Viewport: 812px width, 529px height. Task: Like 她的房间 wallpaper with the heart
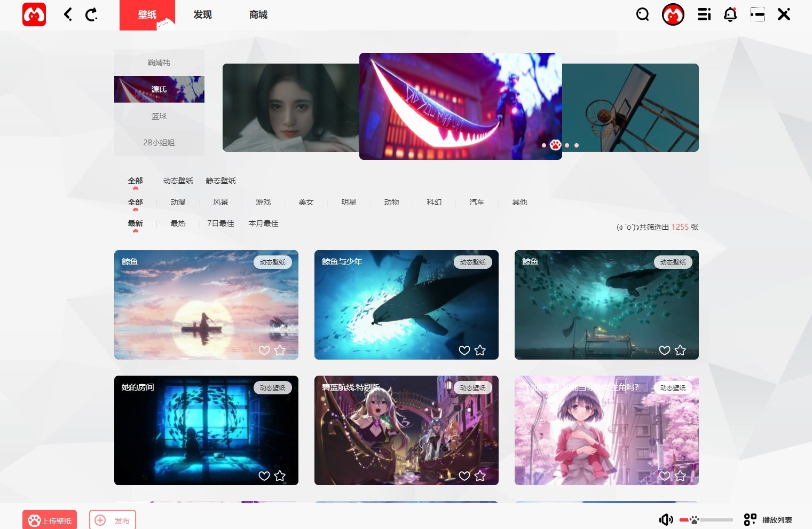[x=264, y=476]
